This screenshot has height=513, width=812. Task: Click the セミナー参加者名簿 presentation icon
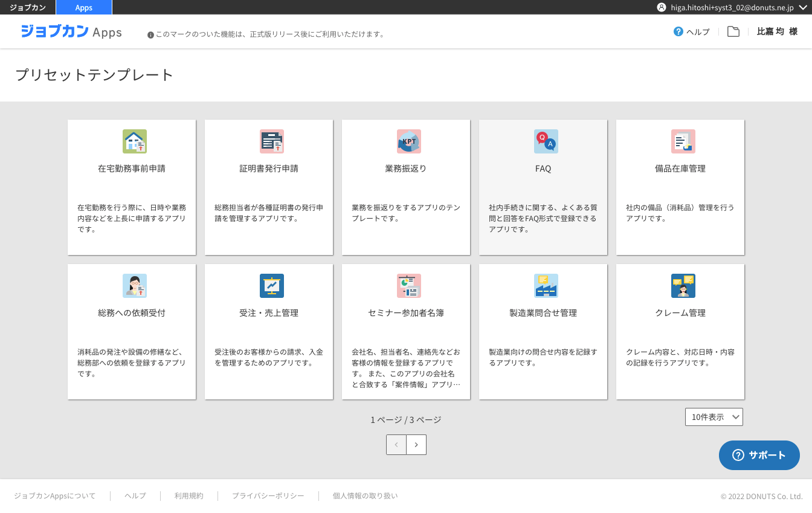pyautogui.click(x=408, y=286)
